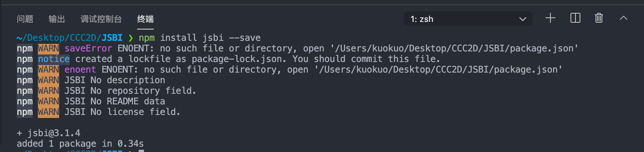Screen dimensions: 644x152
Task: Kill the terminal with the trash icon
Action: (599, 18)
